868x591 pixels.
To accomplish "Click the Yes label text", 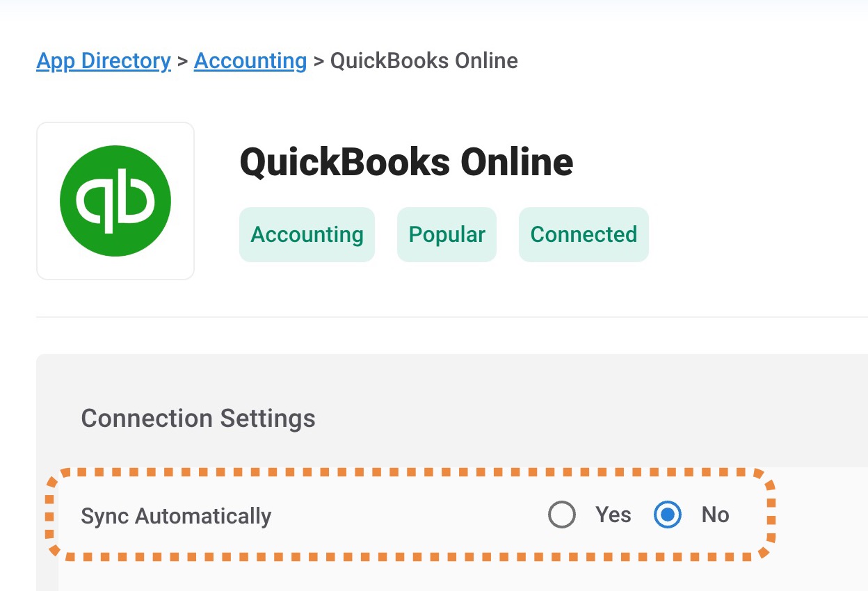I will point(613,515).
